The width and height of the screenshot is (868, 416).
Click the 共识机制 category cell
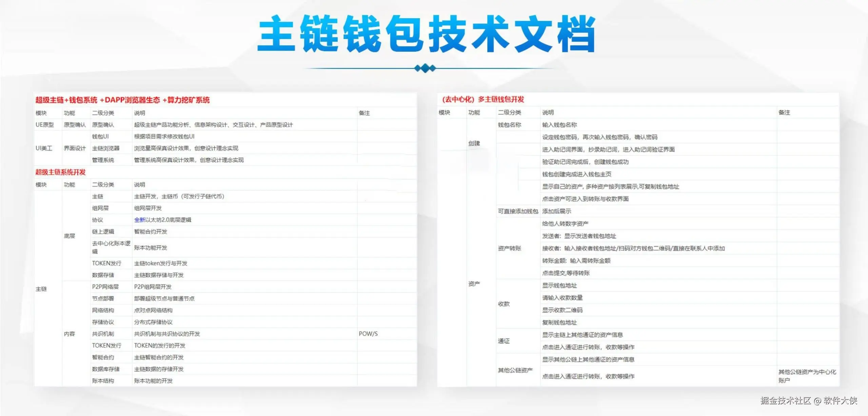pyautogui.click(x=103, y=334)
